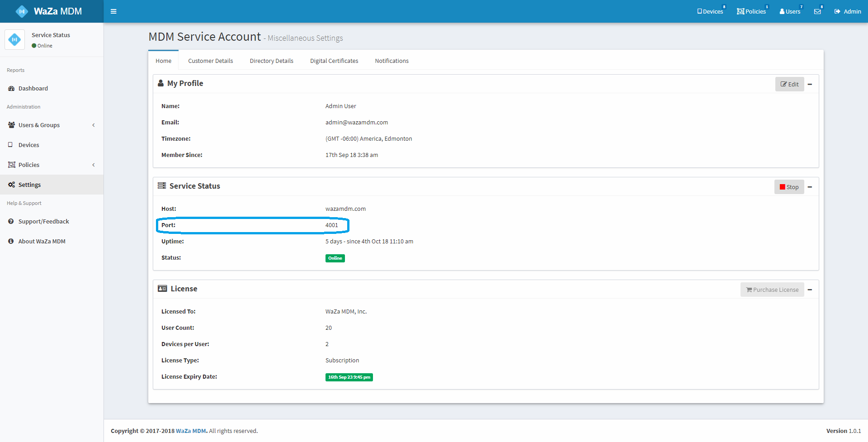
Task: Open Policies in the top navbar
Action: (x=751, y=11)
